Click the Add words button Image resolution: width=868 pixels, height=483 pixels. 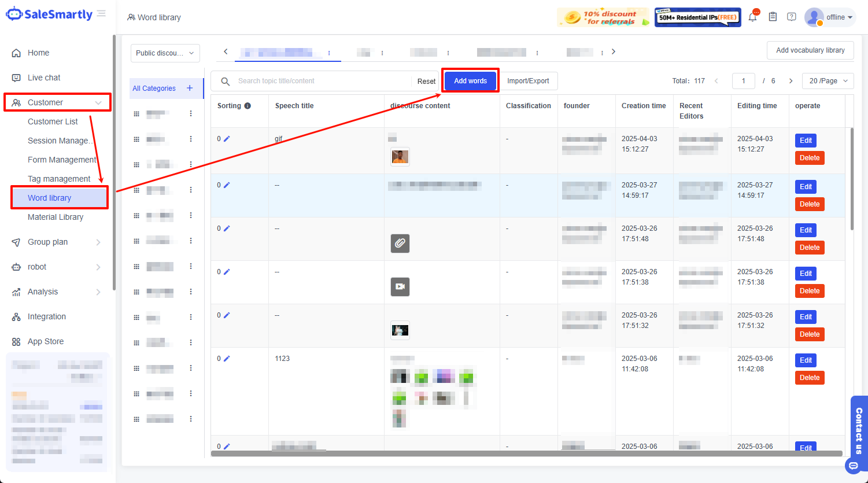tap(470, 81)
